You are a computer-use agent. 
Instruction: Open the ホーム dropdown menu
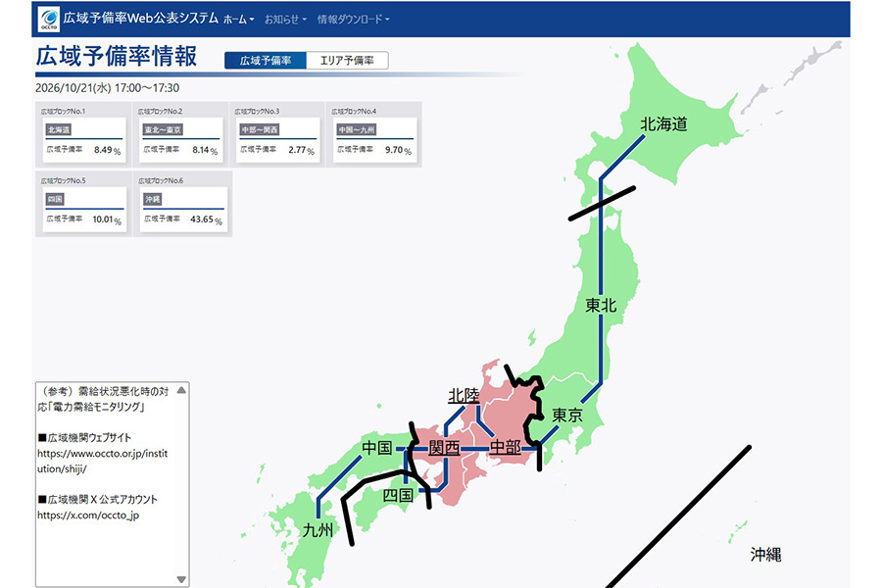click(238, 20)
